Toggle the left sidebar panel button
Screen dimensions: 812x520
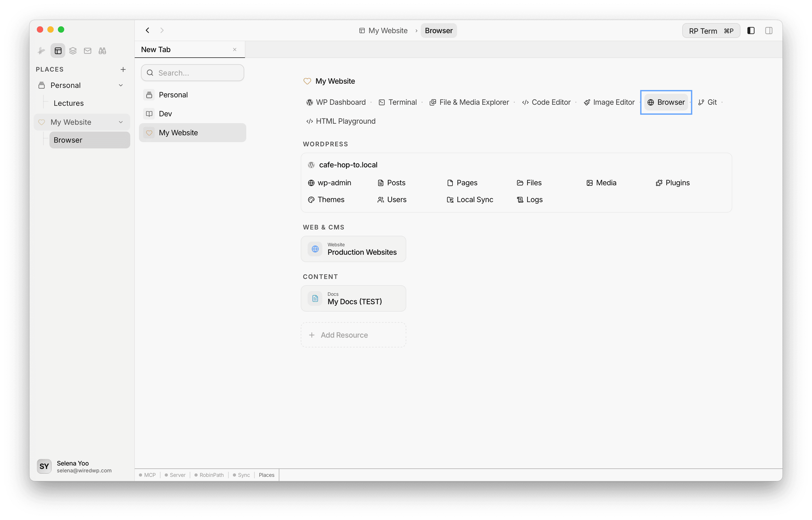(751, 31)
